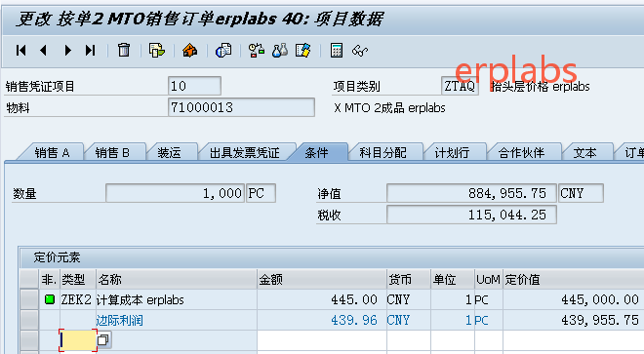Image resolution: width=644 pixels, height=354 pixels.
Task: Click the 定价值 column header
Action: pyautogui.click(x=573, y=279)
